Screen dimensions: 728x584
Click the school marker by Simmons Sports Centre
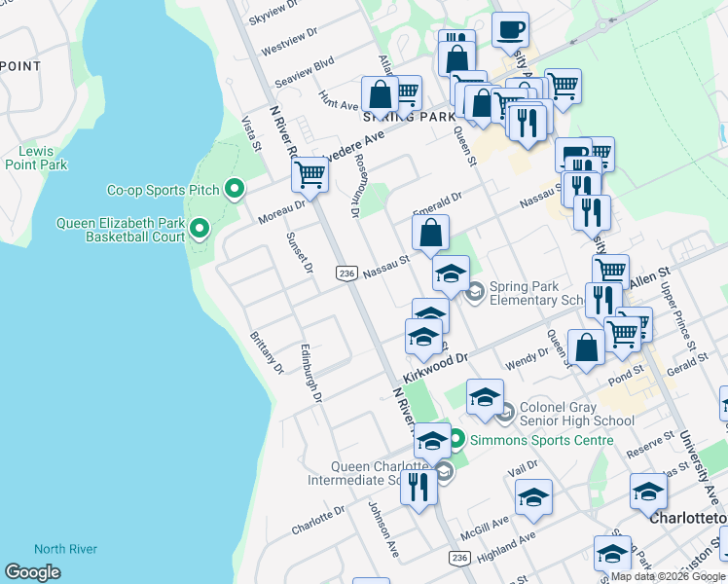[433, 443]
